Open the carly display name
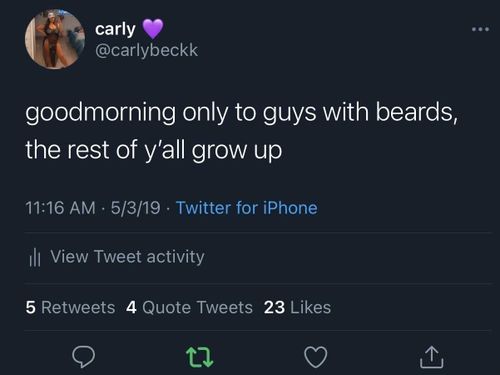The height and width of the screenshot is (375, 500). [x=115, y=29]
